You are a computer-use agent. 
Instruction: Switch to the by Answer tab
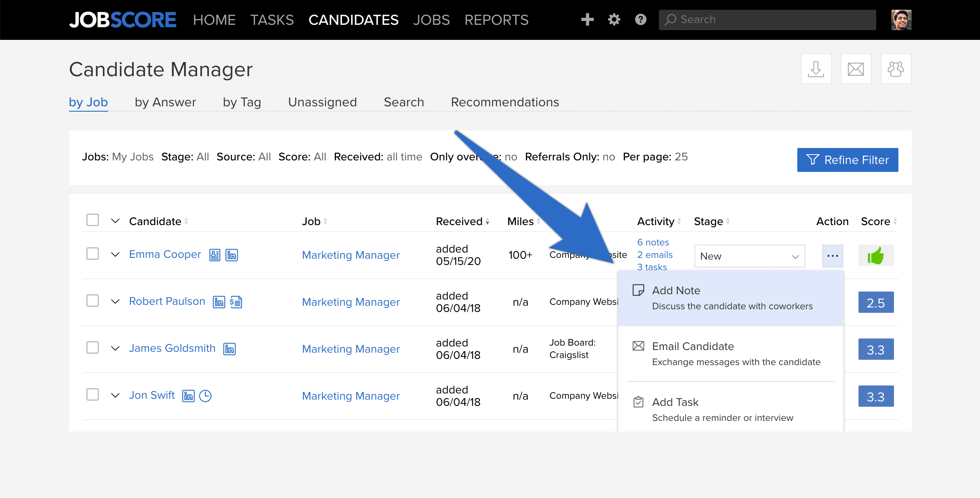pos(165,102)
